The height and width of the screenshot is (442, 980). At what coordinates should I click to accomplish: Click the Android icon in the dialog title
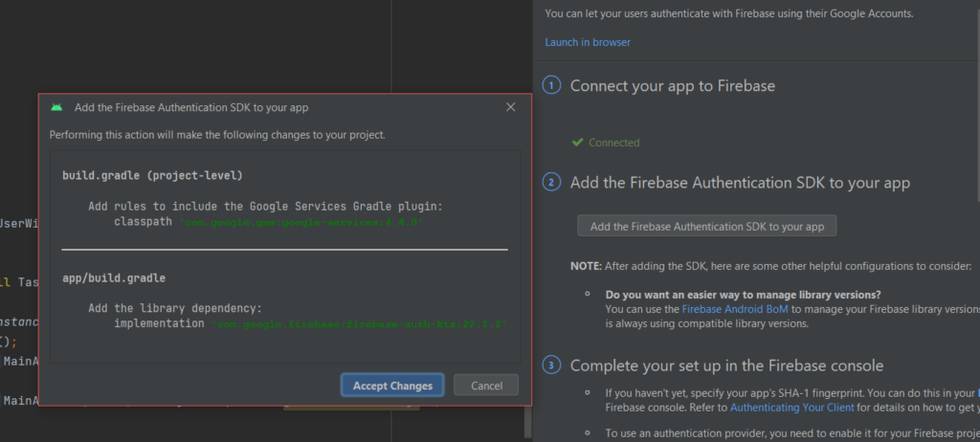(x=57, y=108)
